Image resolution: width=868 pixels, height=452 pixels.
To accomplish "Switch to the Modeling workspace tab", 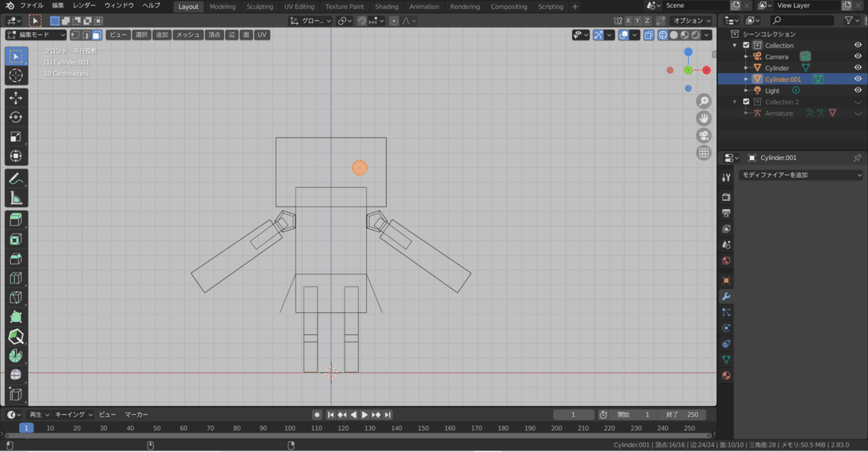I will 222,7.
